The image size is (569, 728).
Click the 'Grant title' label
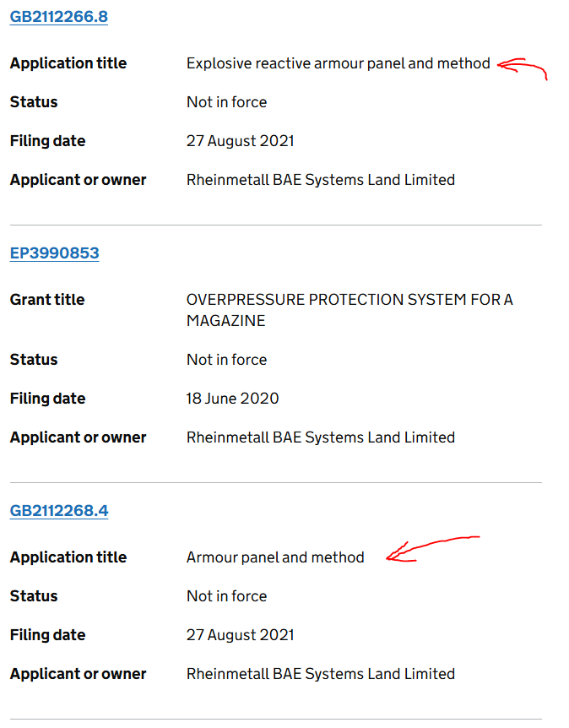point(47,300)
